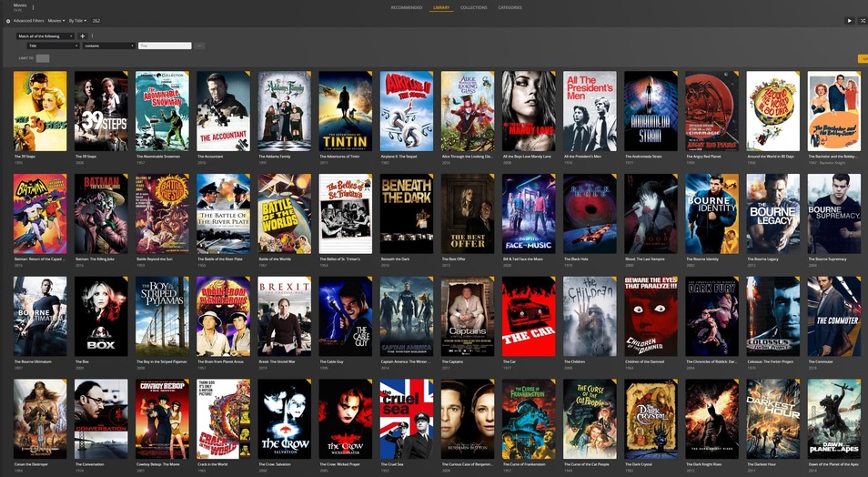The width and height of the screenshot is (868, 477).
Task: Switch to the Recommended tab
Action: (x=407, y=8)
